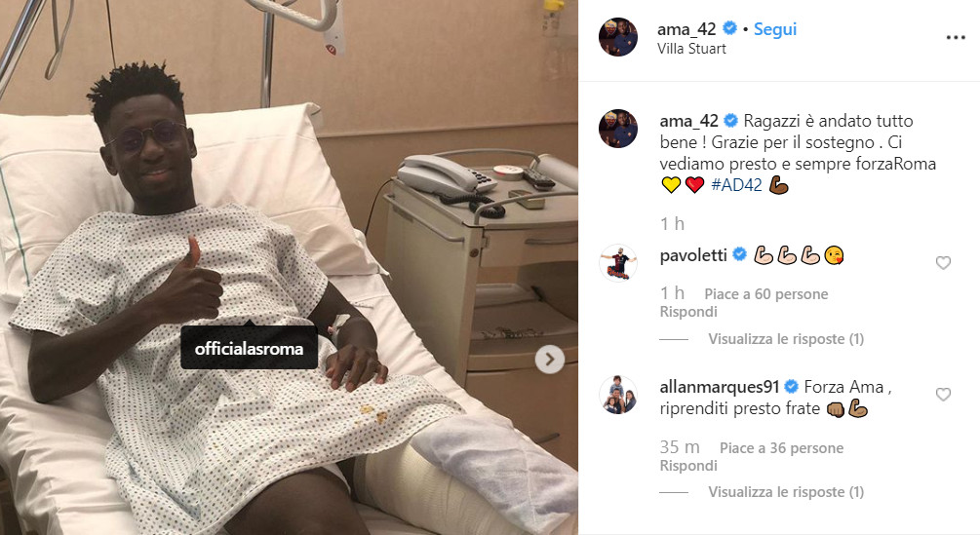Viewport: 980px width, 535px height.
Task: Open the #AD42 hashtag
Action: point(736,185)
